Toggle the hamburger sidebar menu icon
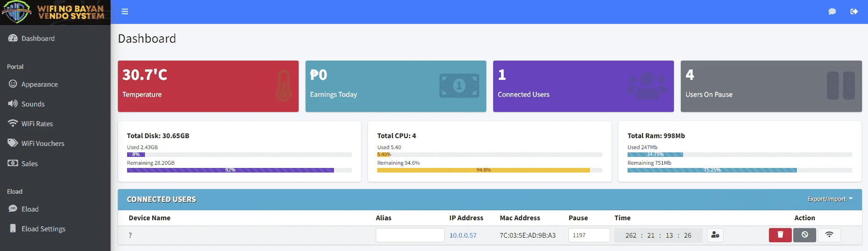Image resolution: width=868 pixels, height=251 pixels. (125, 11)
